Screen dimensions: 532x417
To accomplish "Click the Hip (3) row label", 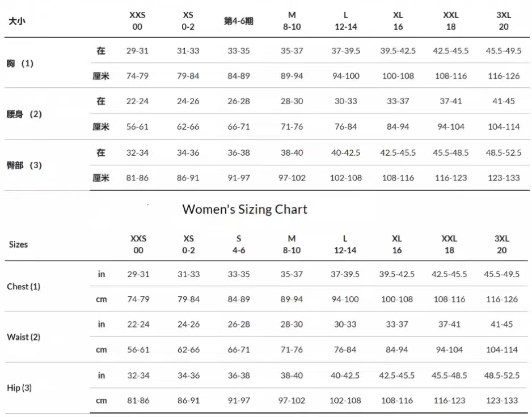I will pyautogui.click(x=19, y=388).
